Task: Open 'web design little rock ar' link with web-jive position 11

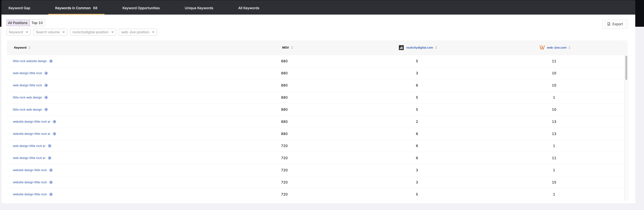Action: [x=29, y=158]
